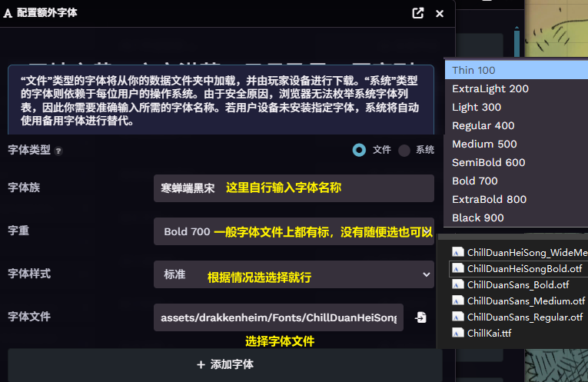588x382 pixels.
Task: Click the plus icon on the 添加字体 button
Action: 201,364
